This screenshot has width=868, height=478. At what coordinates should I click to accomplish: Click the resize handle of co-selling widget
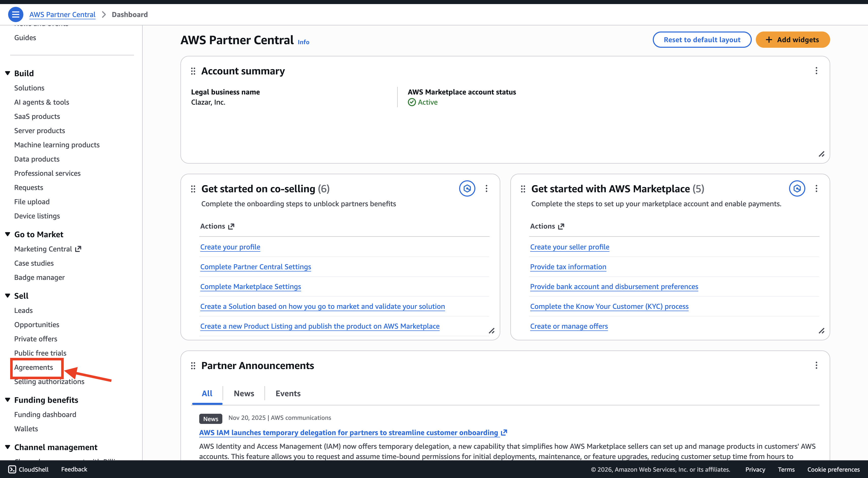point(492,331)
